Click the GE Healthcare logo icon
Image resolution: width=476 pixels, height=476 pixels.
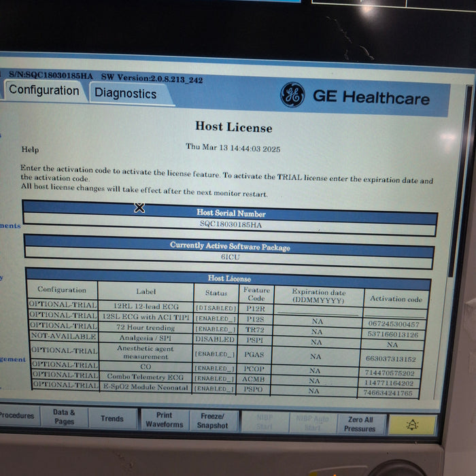[x=292, y=95]
